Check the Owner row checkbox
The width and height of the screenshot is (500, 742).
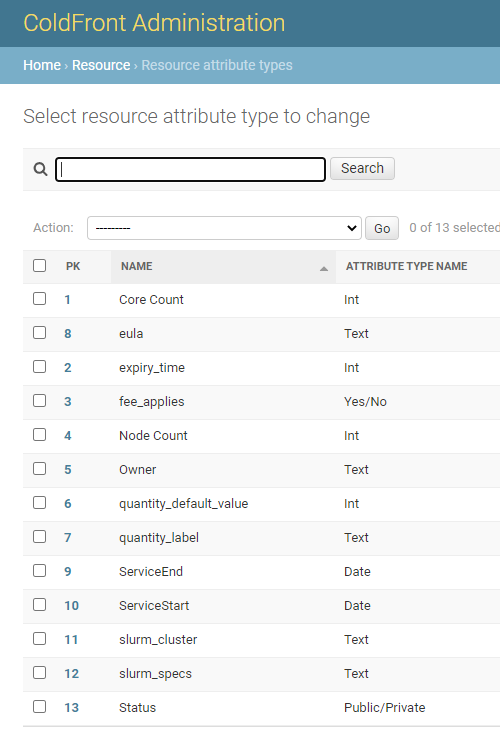(x=40, y=468)
